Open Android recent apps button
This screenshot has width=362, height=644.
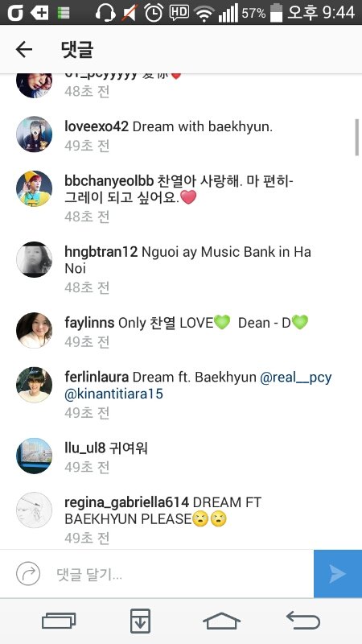pos(59,621)
